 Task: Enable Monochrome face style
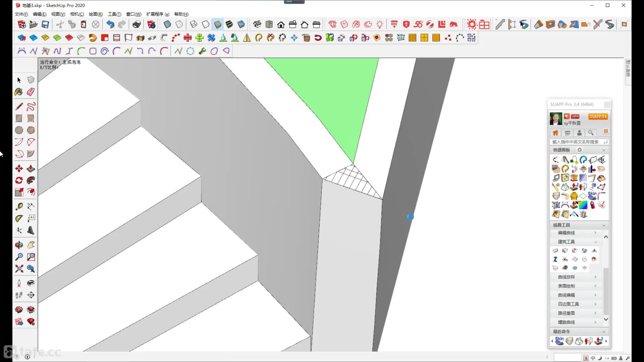tap(241, 24)
